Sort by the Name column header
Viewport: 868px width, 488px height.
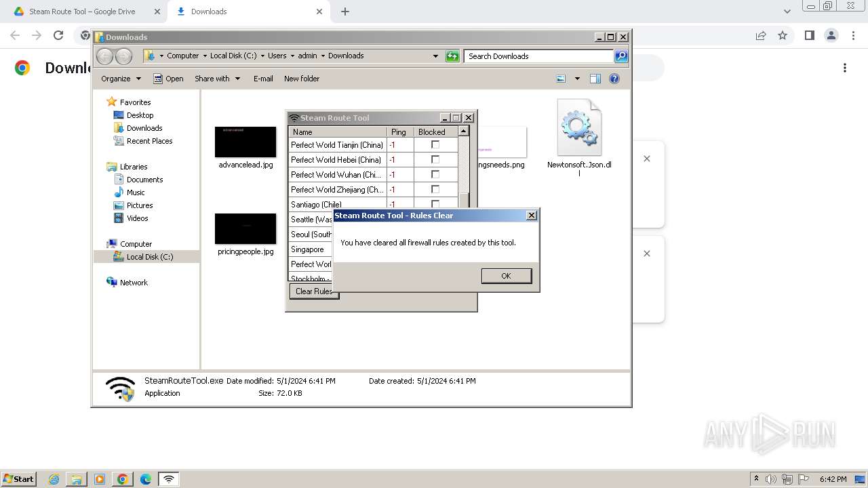338,131
